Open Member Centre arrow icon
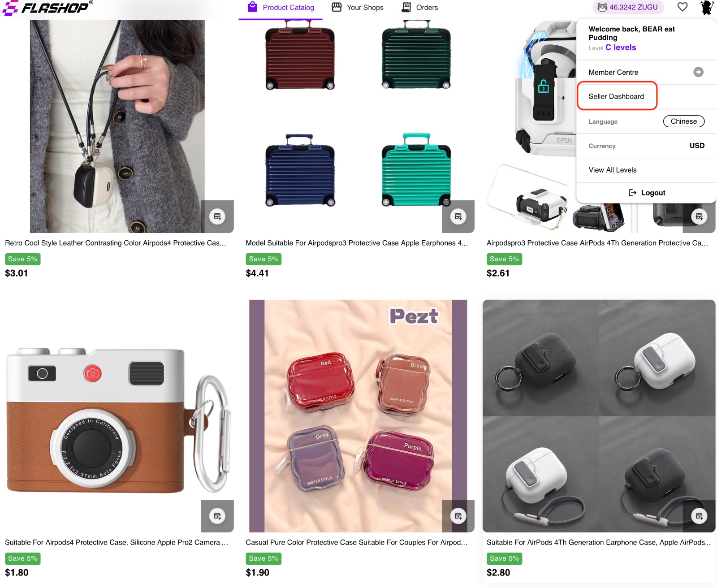 (698, 72)
